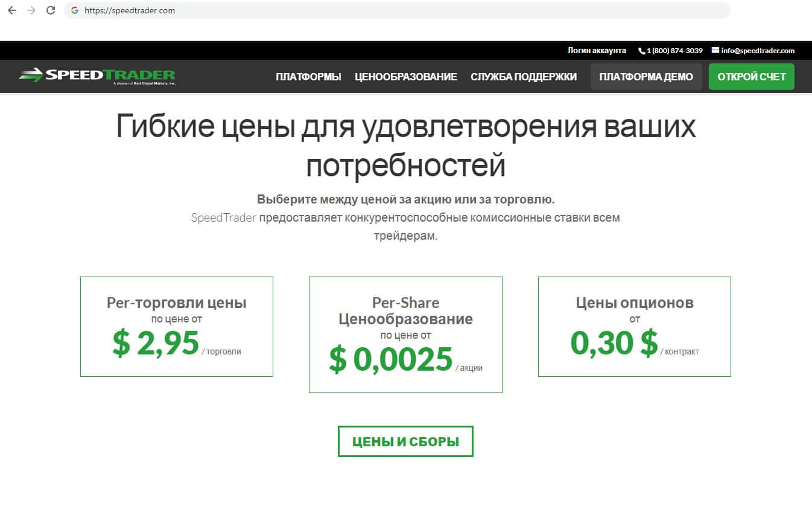Click the ПЛАТФОРМА ДЕМО button
The image size is (812, 506).
pyautogui.click(x=646, y=77)
